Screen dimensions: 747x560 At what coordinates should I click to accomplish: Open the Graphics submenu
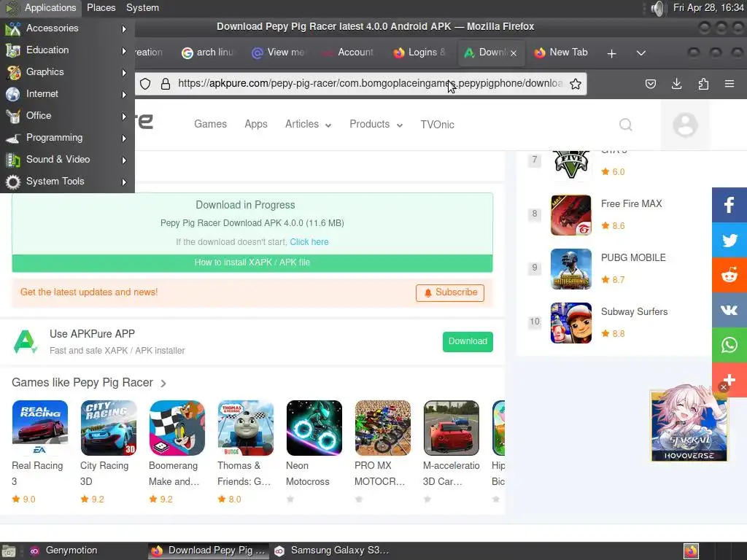pos(67,72)
